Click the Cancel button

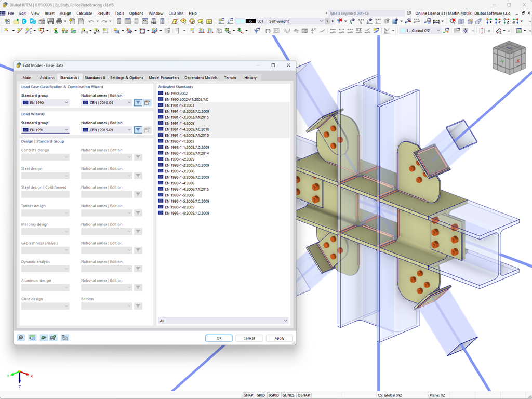(249, 338)
